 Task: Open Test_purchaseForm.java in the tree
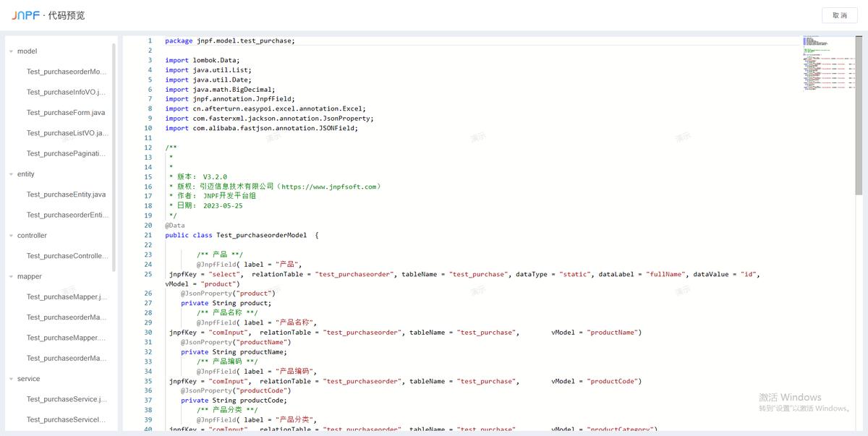tap(66, 113)
